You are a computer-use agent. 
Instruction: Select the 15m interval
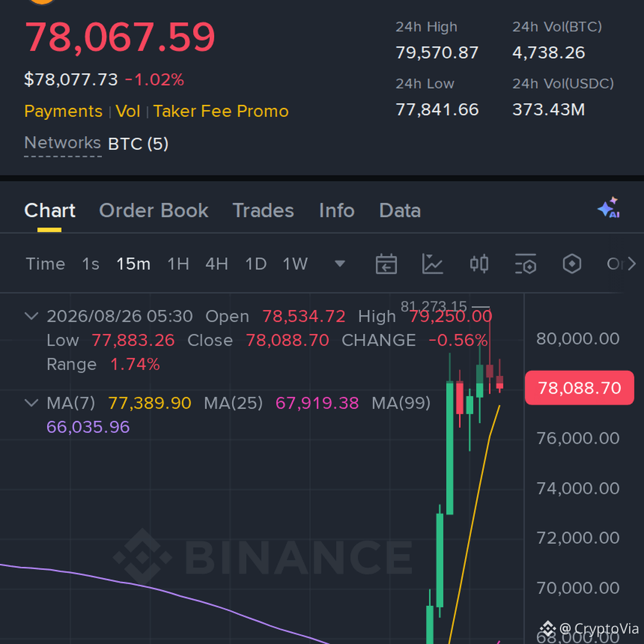(133, 264)
